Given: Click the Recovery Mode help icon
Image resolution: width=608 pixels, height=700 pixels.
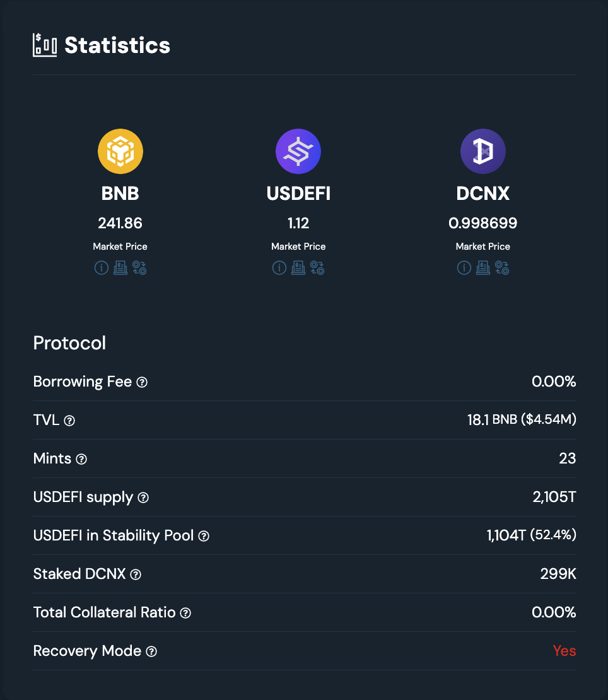Looking at the screenshot, I should pyautogui.click(x=151, y=651).
